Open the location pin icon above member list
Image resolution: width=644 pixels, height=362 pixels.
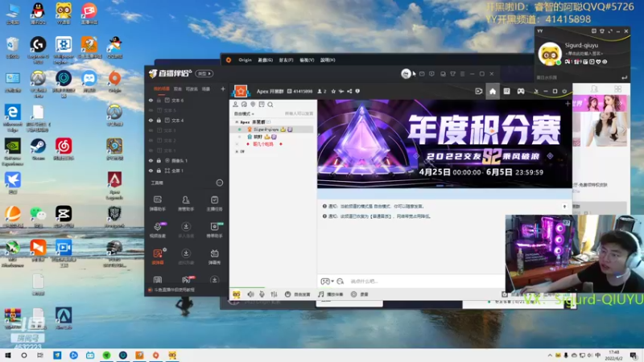point(253,105)
